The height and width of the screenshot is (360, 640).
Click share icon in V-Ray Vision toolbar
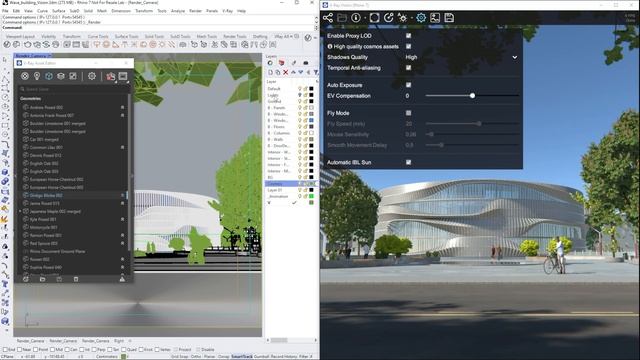(328, 18)
